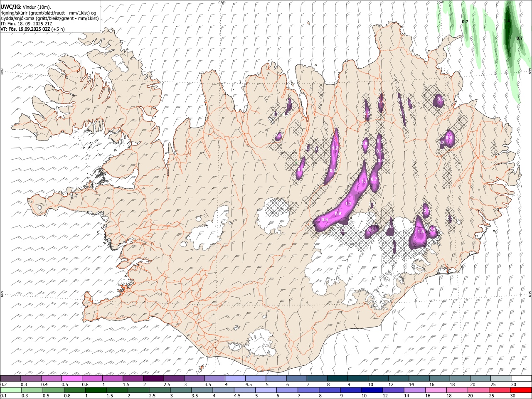
Task: Pick the lower-row blue swatch between 8 and 9
Action: pos(330,390)
